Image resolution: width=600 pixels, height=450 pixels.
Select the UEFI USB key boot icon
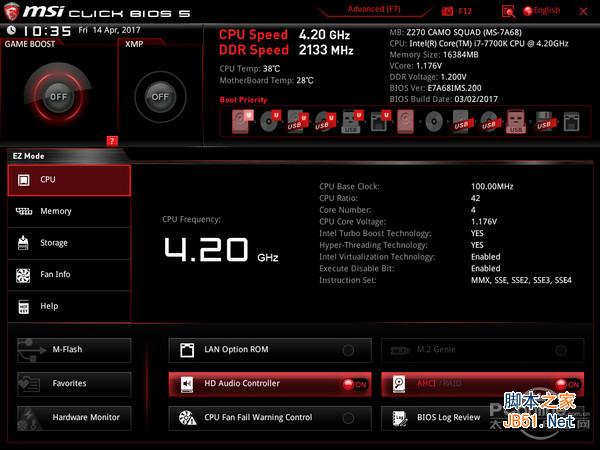352,122
